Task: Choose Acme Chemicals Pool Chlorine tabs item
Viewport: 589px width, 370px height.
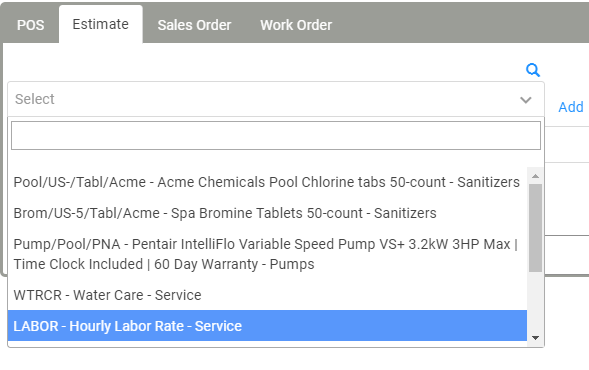Action: [x=267, y=182]
